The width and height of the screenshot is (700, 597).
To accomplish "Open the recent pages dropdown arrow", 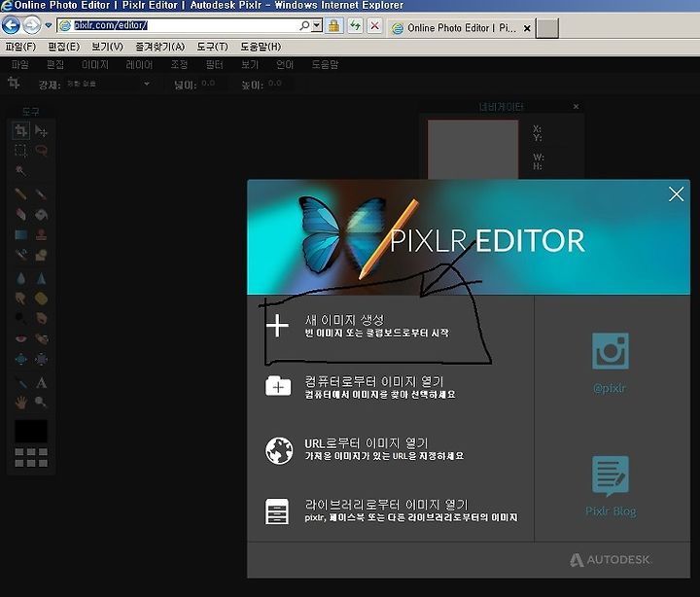I will pyautogui.click(x=49, y=25).
